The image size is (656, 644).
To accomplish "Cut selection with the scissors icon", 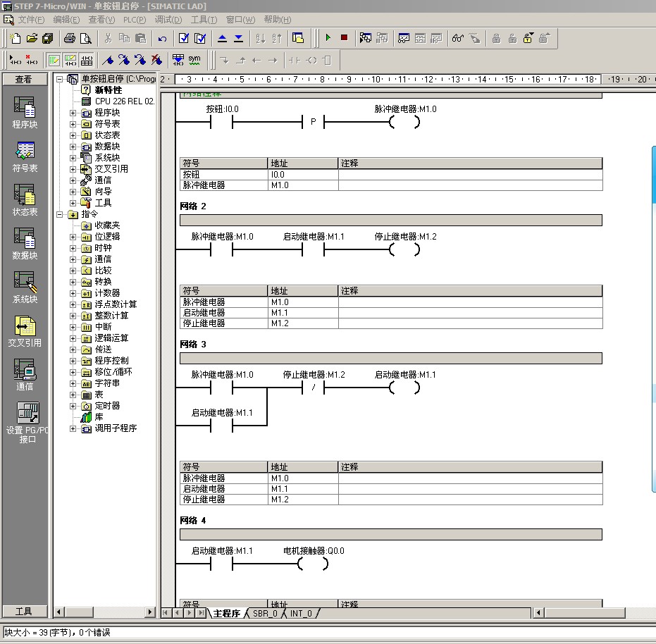I will tap(108, 39).
